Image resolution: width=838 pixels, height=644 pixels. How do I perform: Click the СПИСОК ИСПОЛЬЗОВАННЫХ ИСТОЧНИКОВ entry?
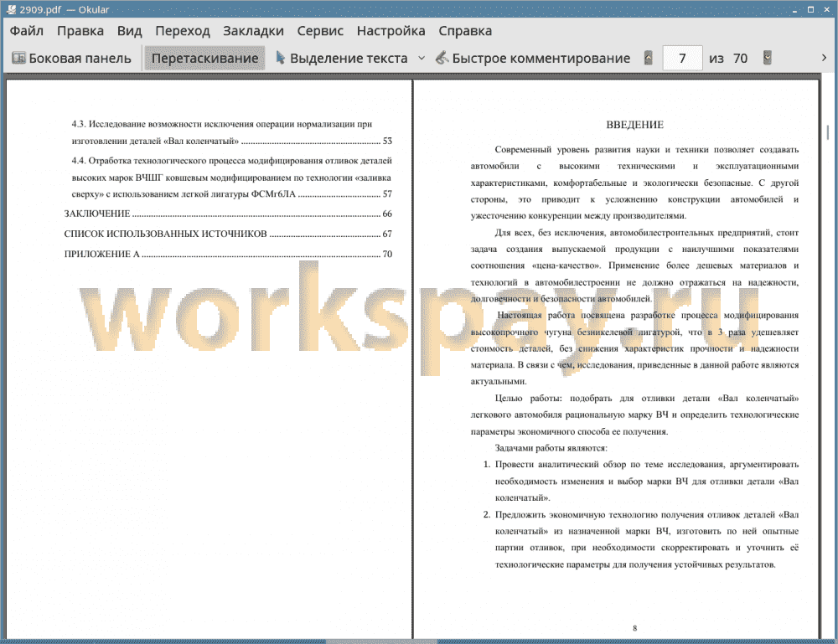(228, 234)
